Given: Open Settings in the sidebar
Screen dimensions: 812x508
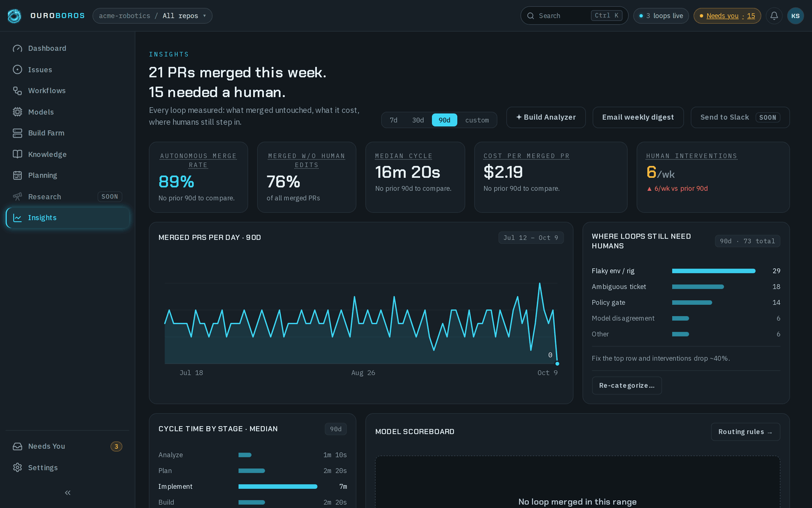Looking at the screenshot, I should [x=68, y=467].
